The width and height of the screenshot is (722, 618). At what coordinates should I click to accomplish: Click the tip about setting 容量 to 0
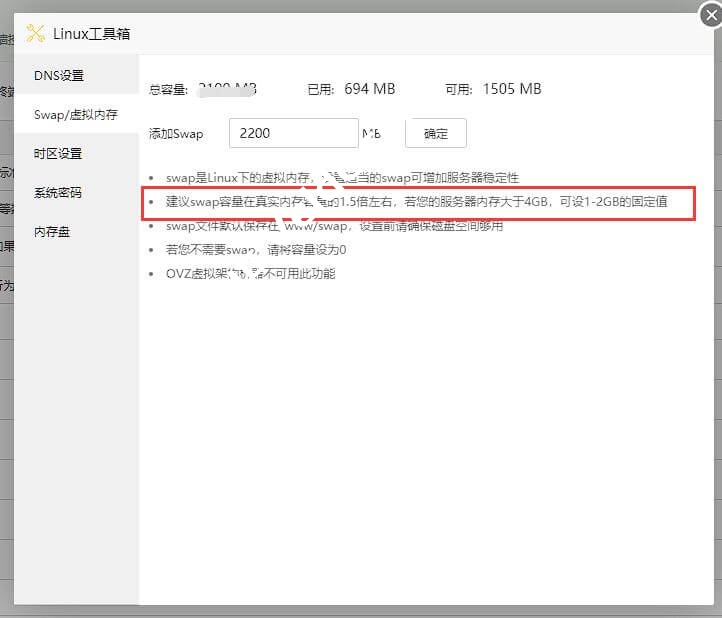(x=256, y=249)
